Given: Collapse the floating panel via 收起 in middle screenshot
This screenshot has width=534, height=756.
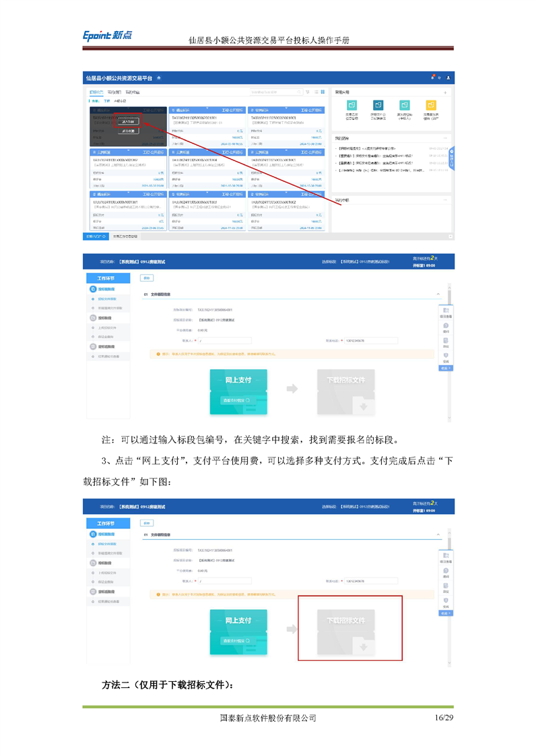Looking at the screenshot, I should (x=446, y=368).
